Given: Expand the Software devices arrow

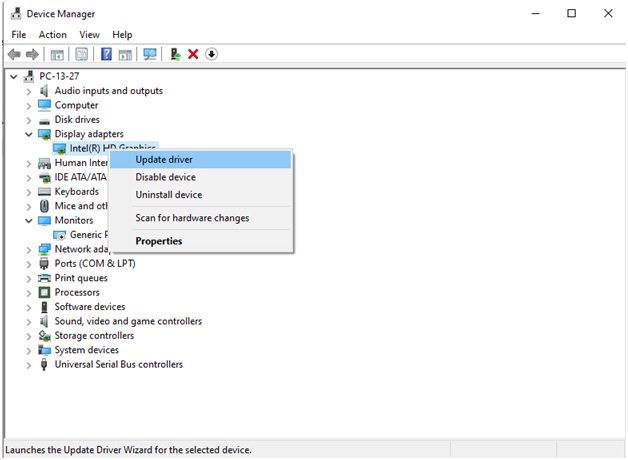Looking at the screenshot, I should 28,307.
